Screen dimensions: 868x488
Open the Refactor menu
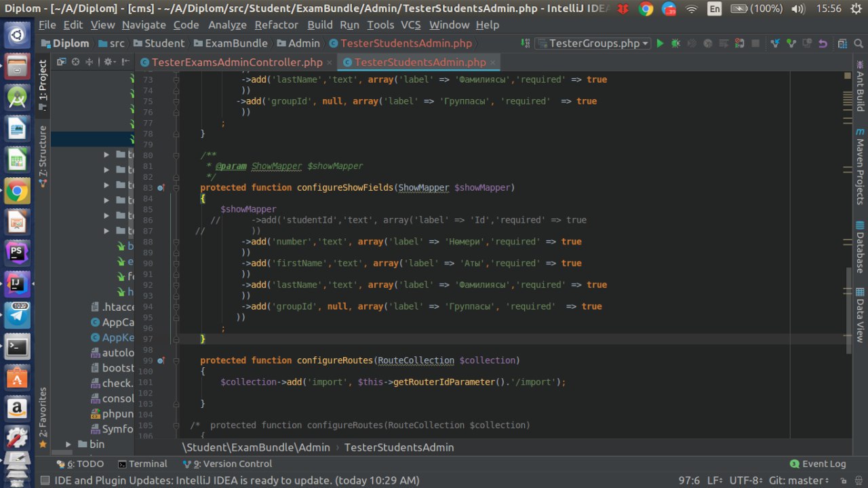coord(276,25)
